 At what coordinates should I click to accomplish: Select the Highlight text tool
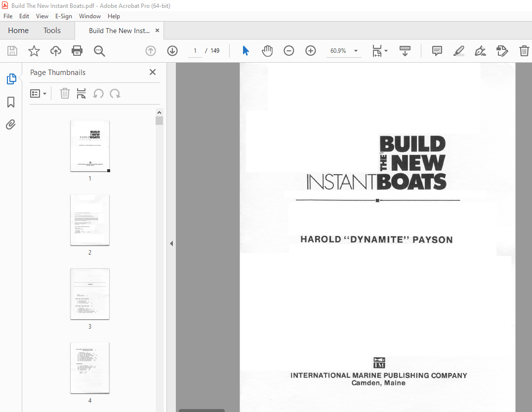[x=458, y=51]
